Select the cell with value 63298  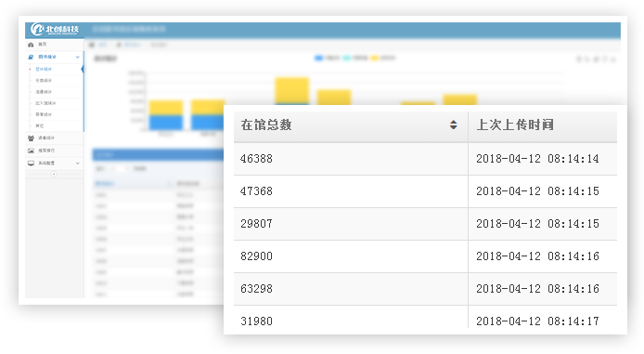click(x=351, y=289)
